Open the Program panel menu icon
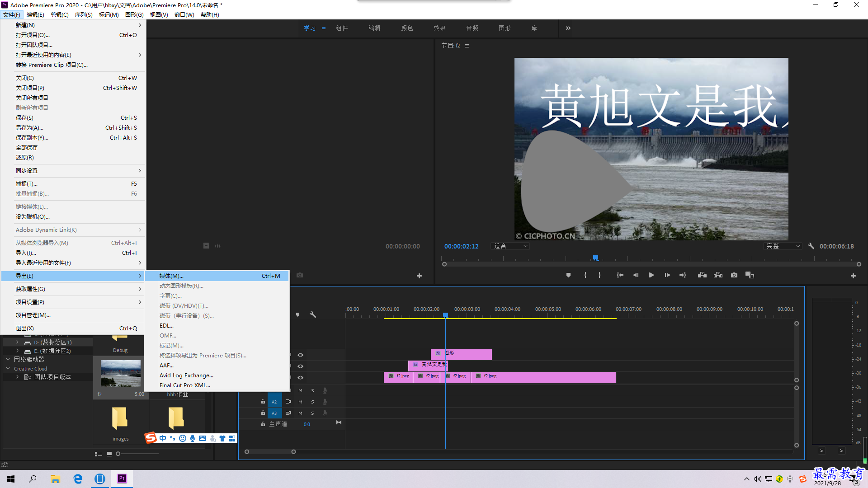 467,46
